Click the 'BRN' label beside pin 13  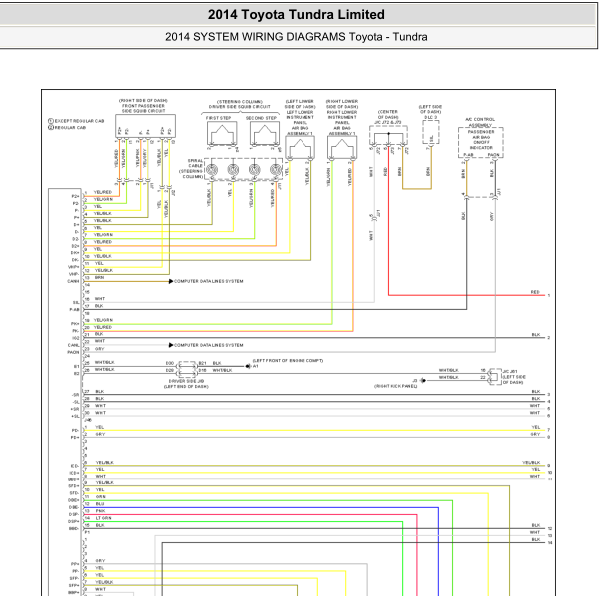coord(99,277)
